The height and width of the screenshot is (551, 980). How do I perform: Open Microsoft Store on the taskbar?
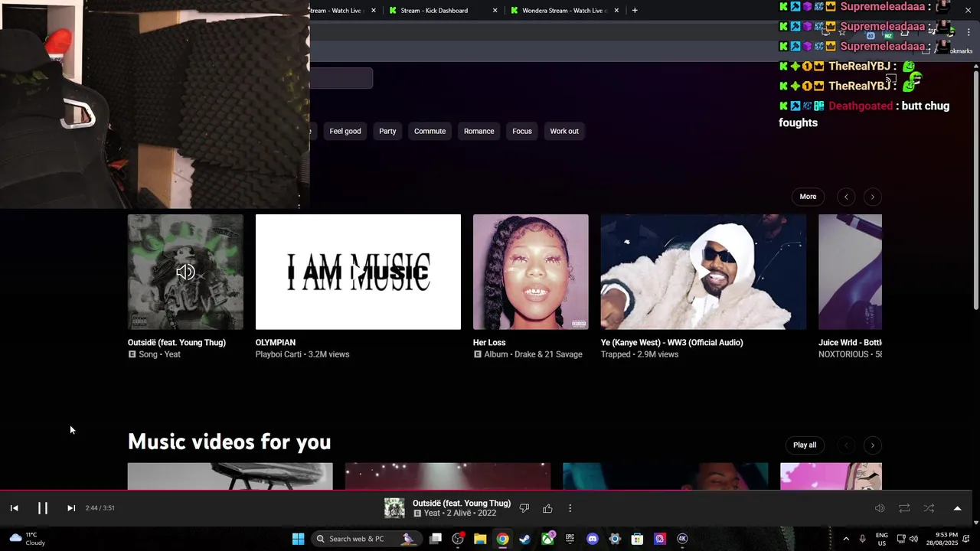point(637,539)
